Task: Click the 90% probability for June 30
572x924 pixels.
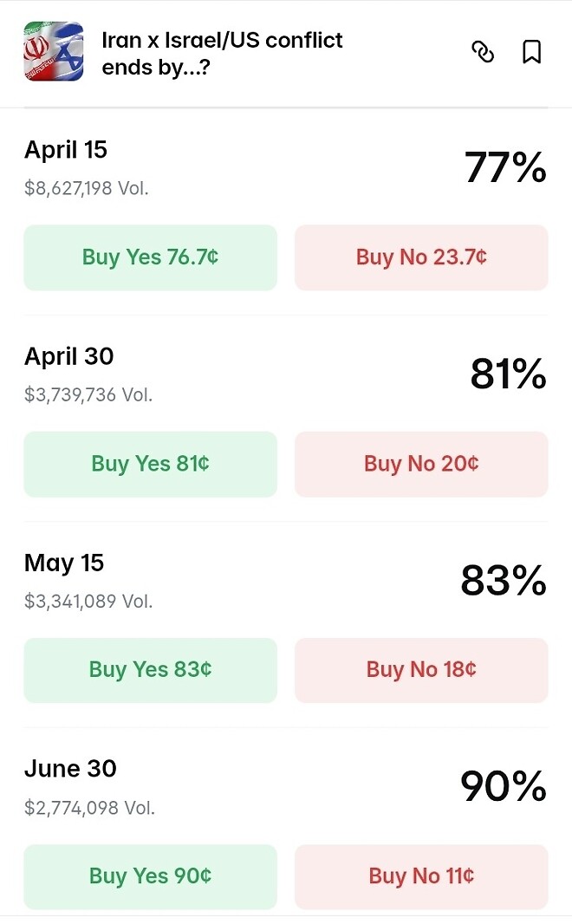Action: click(505, 787)
